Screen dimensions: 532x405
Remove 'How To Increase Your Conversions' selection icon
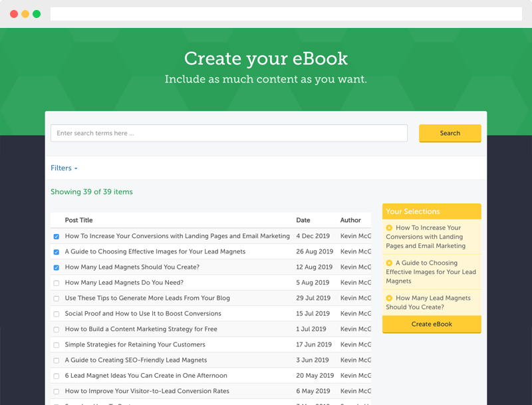click(389, 228)
